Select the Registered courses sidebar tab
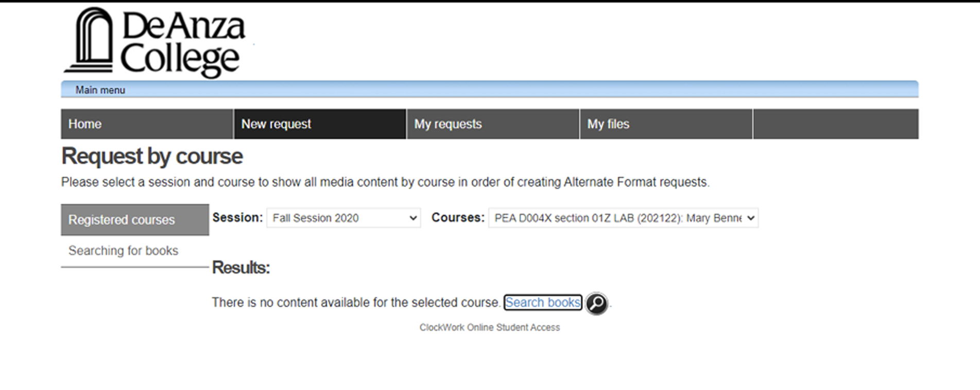The image size is (980, 390). (x=134, y=220)
